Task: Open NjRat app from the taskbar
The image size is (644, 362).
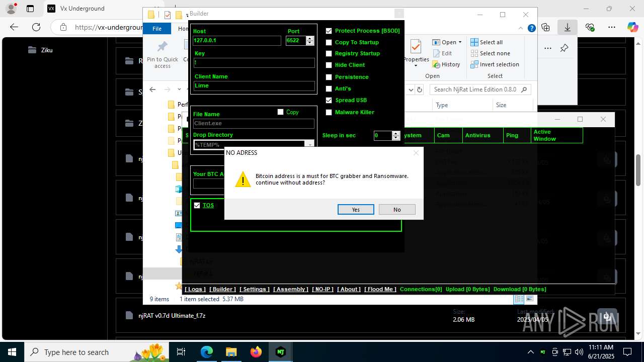Action: pyautogui.click(x=280, y=352)
